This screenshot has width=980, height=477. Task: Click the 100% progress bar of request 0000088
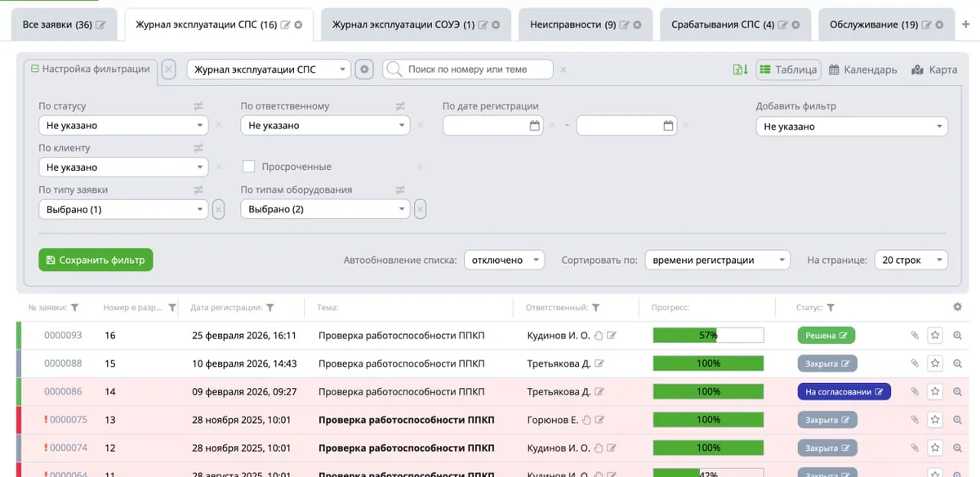click(x=708, y=363)
